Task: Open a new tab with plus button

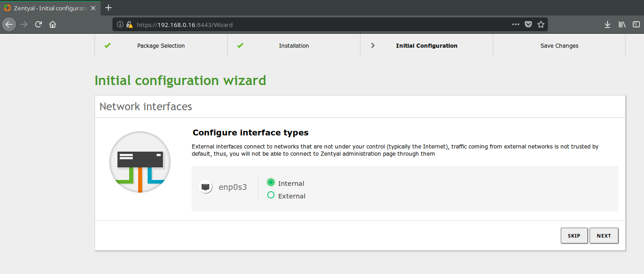Action: tap(108, 8)
